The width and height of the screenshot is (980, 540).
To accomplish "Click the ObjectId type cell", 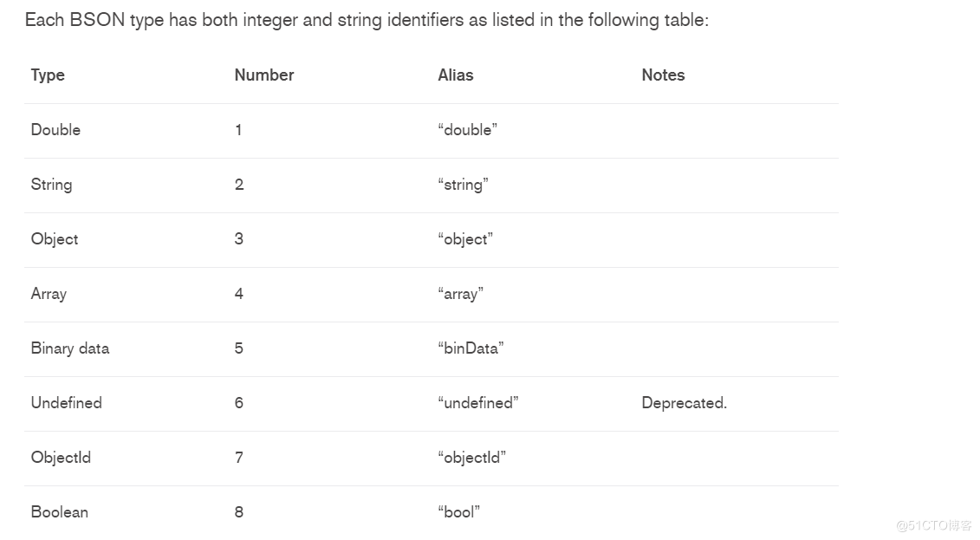I will coord(61,458).
